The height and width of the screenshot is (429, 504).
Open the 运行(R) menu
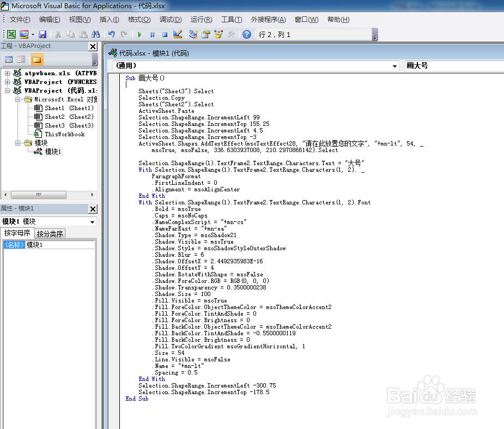click(x=201, y=20)
